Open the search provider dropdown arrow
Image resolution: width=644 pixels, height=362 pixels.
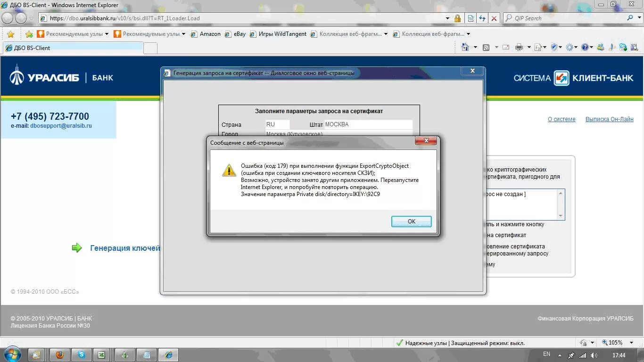click(x=640, y=18)
